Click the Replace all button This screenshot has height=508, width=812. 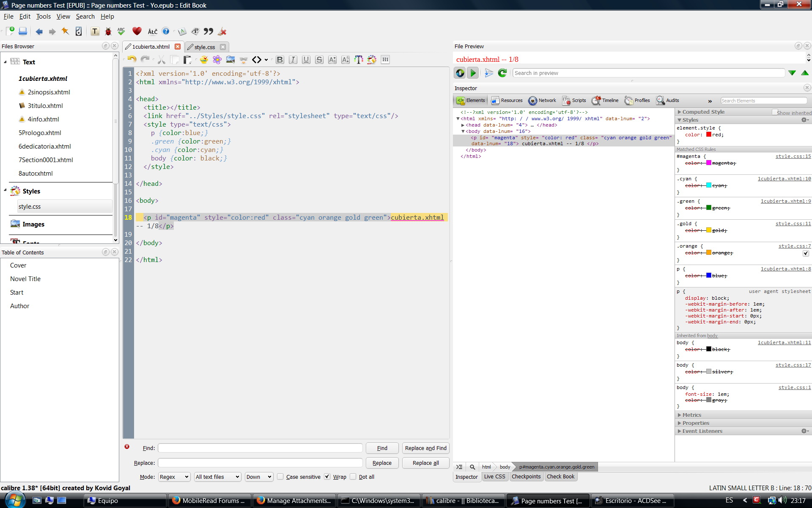click(x=425, y=463)
